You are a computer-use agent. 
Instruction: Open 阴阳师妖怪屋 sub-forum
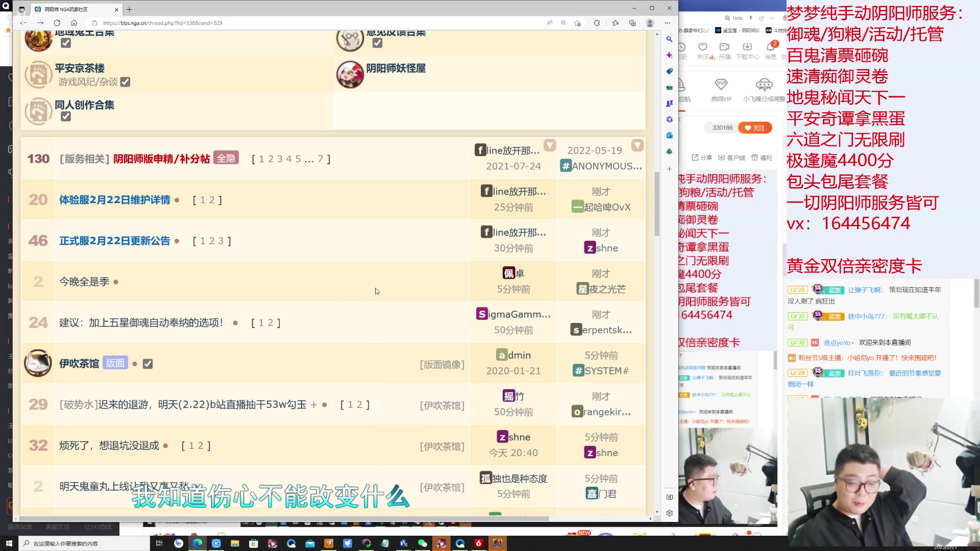point(396,68)
